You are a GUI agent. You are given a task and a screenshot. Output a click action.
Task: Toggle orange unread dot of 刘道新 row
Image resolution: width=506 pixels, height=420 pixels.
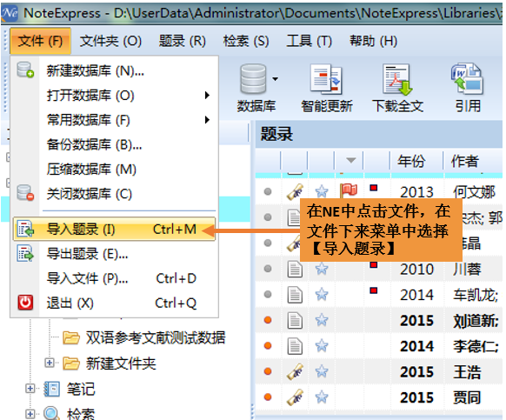(268, 320)
